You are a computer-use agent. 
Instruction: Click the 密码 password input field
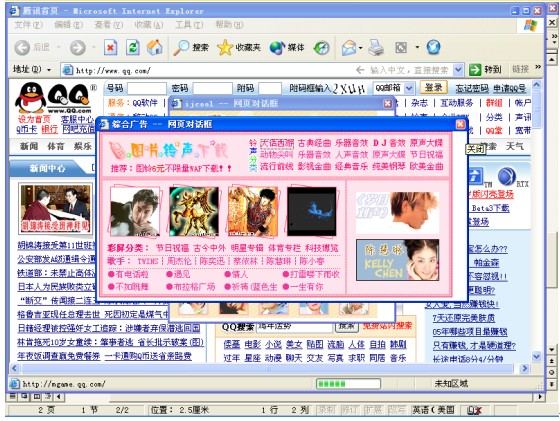click(x=212, y=88)
